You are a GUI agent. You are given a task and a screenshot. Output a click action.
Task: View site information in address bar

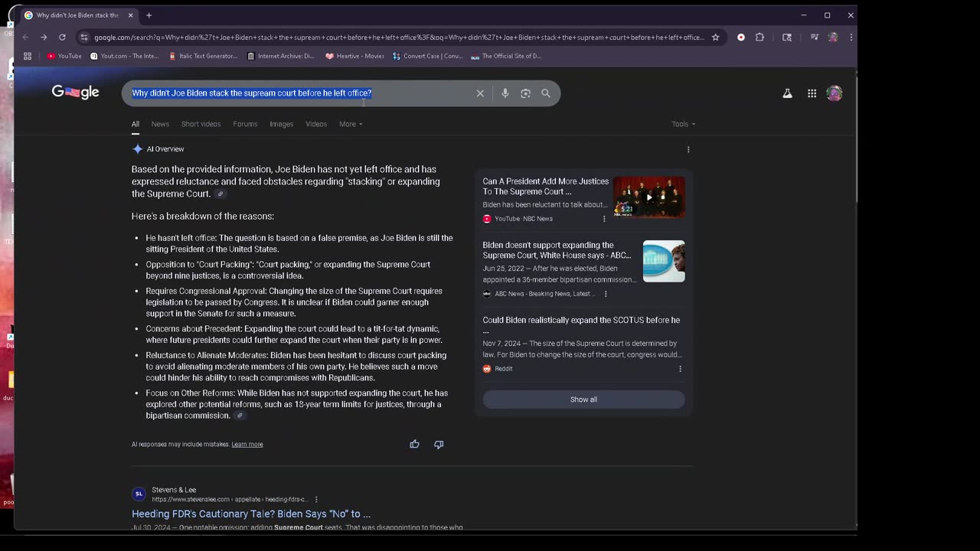(83, 37)
